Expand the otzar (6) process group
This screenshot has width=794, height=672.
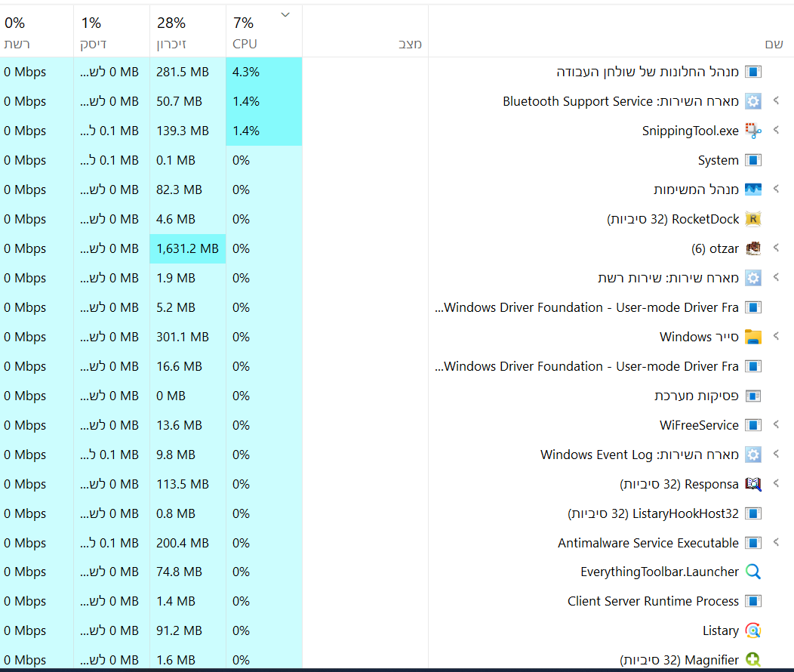[775, 248]
